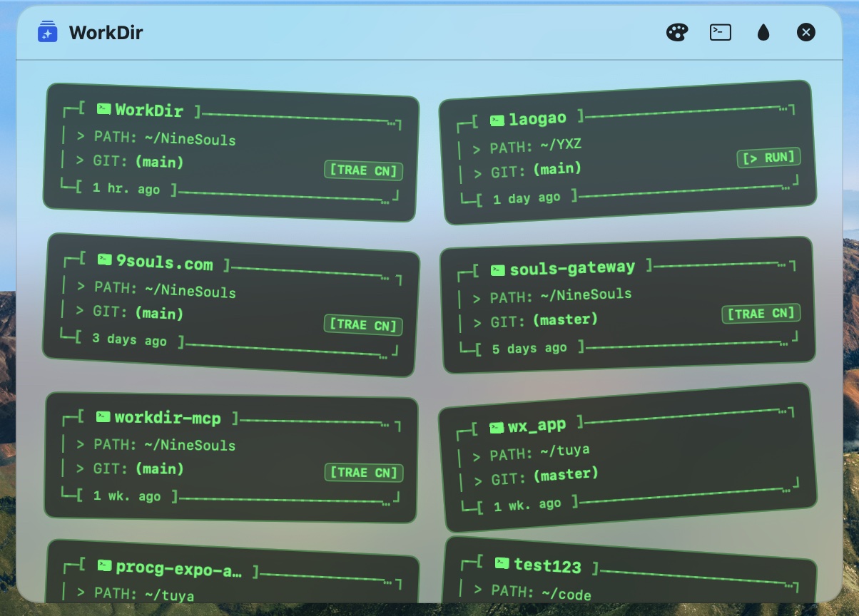This screenshot has width=859, height=616.
Task: Select the wx_app project title
Action: point(537,426)
